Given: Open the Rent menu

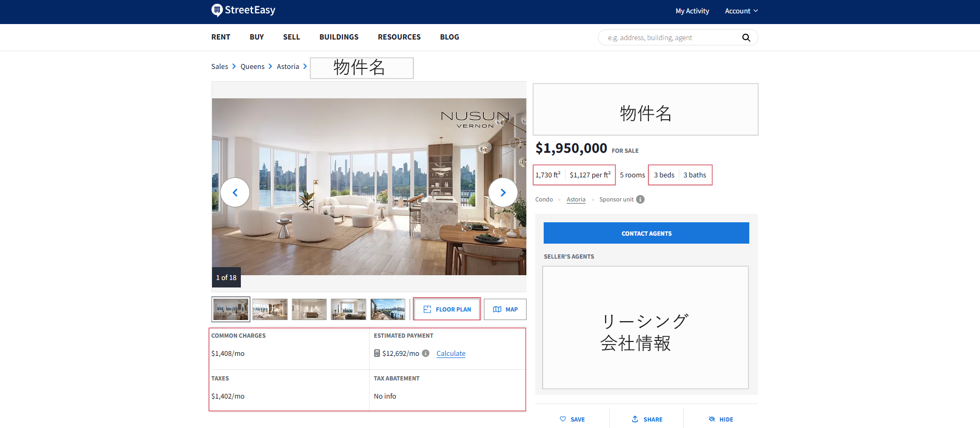Looking at the screenshot, I should 221,37.
